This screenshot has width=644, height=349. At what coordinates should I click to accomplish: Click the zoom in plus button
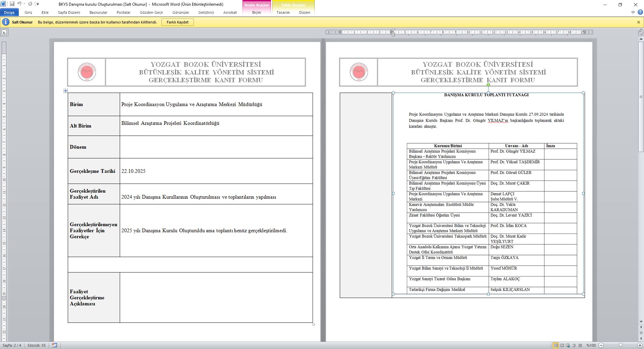tap(640, 345)
